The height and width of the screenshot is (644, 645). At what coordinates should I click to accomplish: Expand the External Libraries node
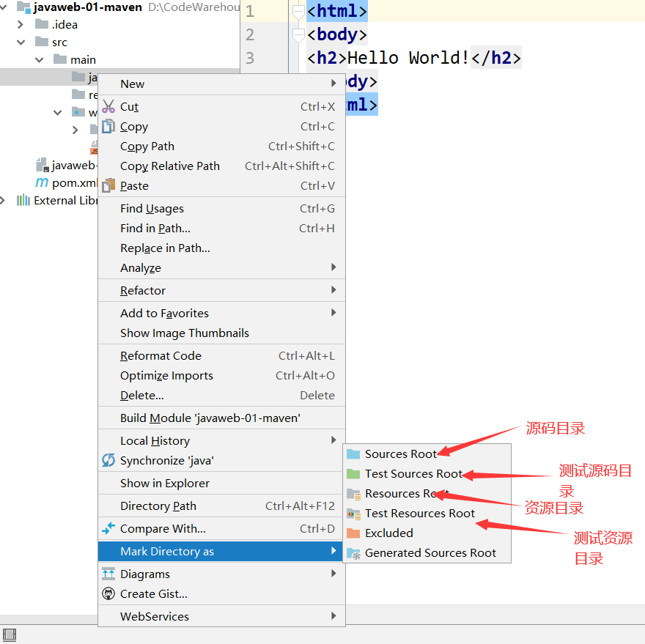coord(3,201)
